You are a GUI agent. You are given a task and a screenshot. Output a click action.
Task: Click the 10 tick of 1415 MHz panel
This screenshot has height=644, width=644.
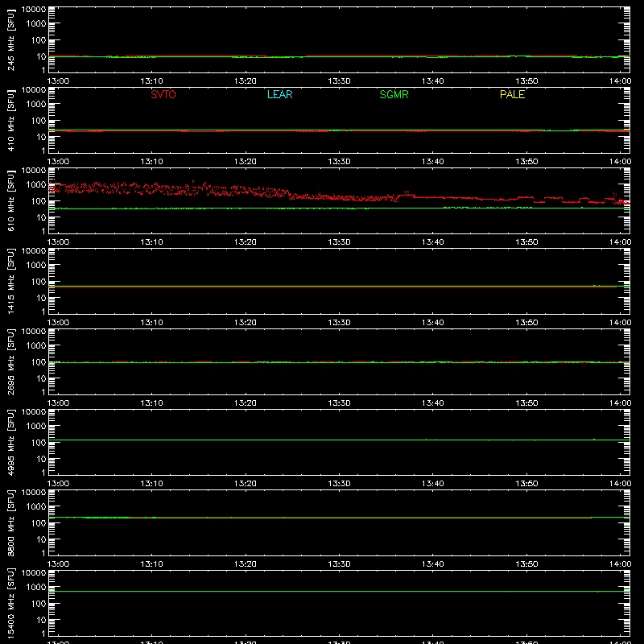[x=41, y=298]
